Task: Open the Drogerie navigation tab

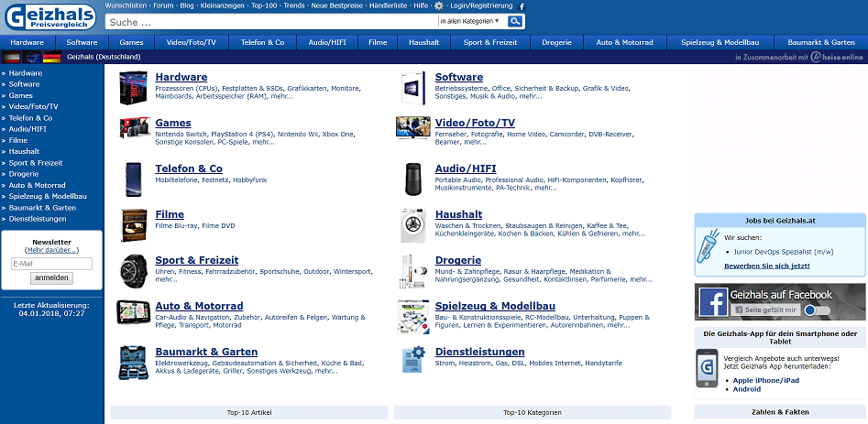Action: click(557, 42)
